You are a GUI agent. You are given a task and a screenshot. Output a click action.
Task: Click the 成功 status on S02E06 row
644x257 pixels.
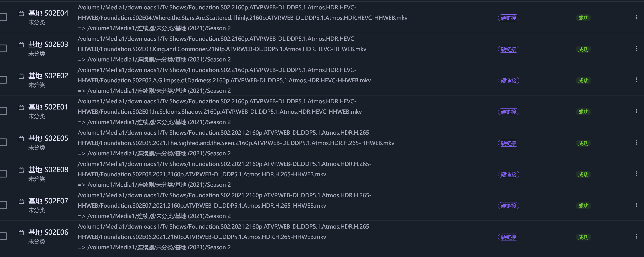pos(583,237)
